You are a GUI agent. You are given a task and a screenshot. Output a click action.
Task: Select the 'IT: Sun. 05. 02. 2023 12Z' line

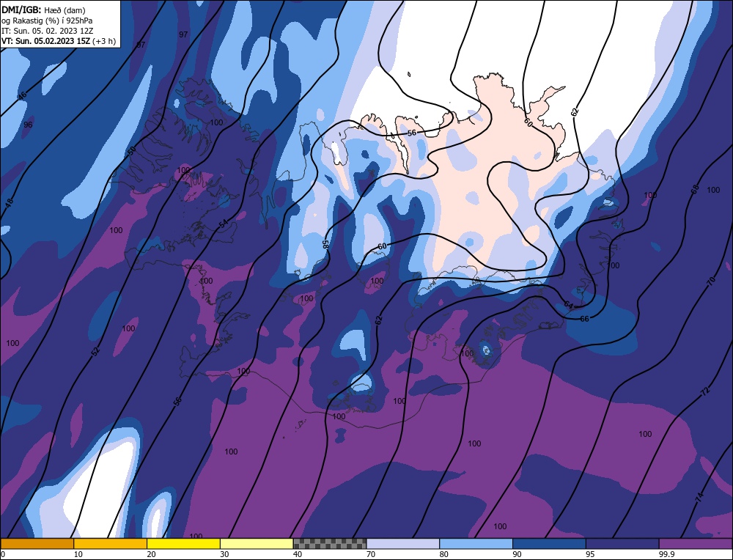pyautogui.click(x=47, y=31)
